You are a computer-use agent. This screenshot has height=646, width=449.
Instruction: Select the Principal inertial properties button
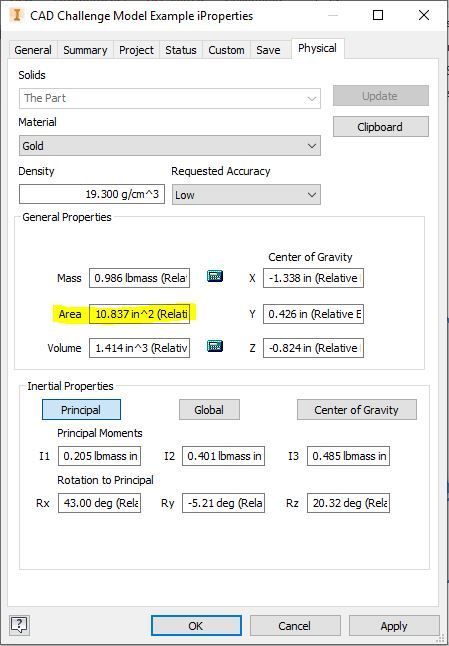tap(81, 410)
